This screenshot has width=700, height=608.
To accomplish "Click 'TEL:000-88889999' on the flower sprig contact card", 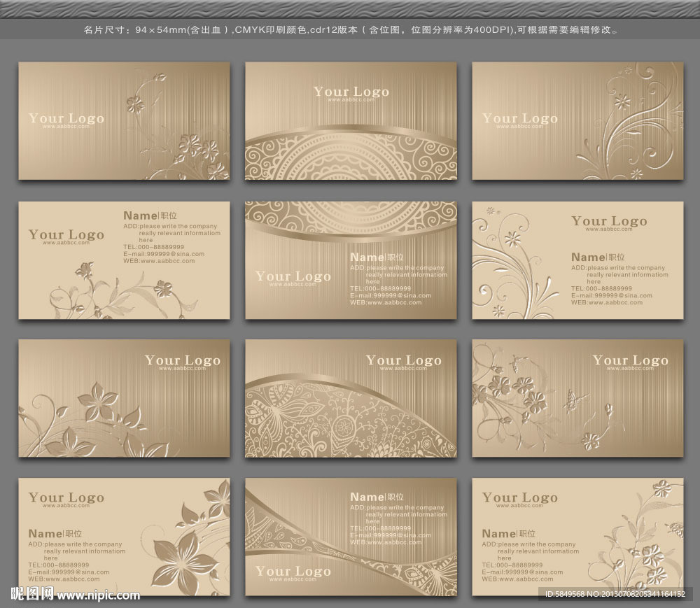I will [153, 247].
